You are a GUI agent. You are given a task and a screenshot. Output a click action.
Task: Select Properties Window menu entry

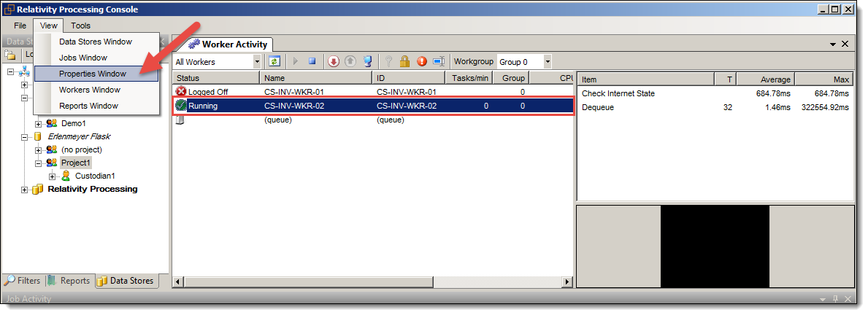(x=96, y=74)
